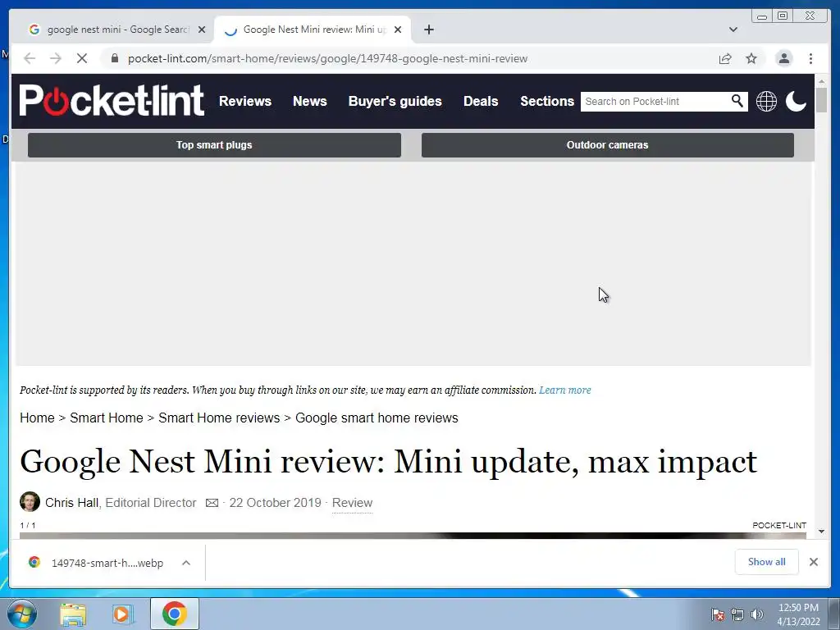The height and width of the screenshot is (630, 840).
Task: Follow the Learn more link
Action: [564, 390]
